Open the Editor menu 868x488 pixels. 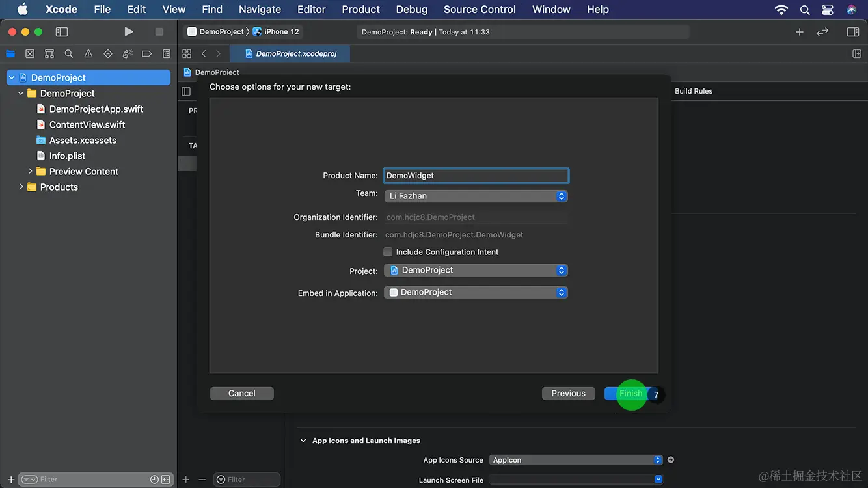point(311,10)
